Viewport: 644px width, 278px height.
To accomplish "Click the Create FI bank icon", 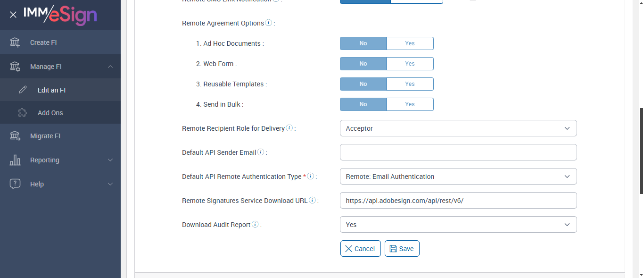I will (15, 42).
